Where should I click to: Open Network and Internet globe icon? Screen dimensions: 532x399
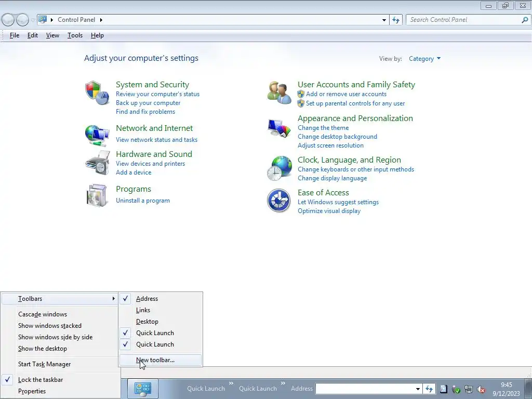pyautogui.click(x=97, y=135)
